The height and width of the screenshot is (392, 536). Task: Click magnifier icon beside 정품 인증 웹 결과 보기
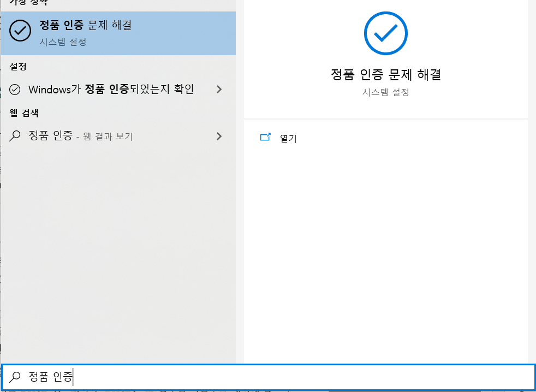pyautogui.click(x=15, y=136)
